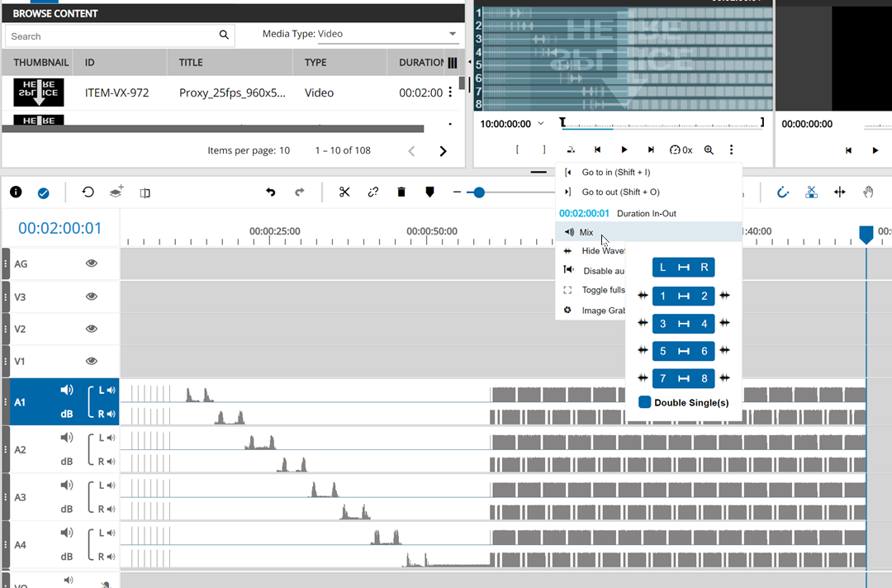Go to the next page of browse results
This screenshot has width=892, height=588.
click(443, 150)
